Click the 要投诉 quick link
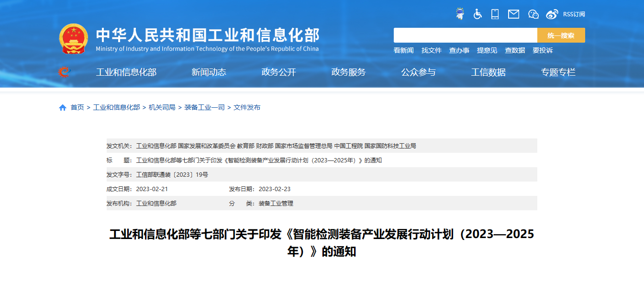Image resolution: width=644 pixels, height=285 pixels. point(543,50)
